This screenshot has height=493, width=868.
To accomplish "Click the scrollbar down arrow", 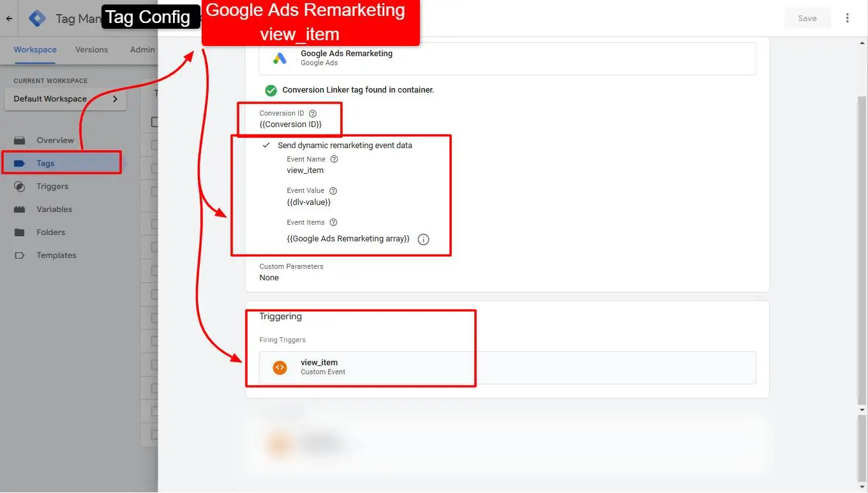I will 862,409.
